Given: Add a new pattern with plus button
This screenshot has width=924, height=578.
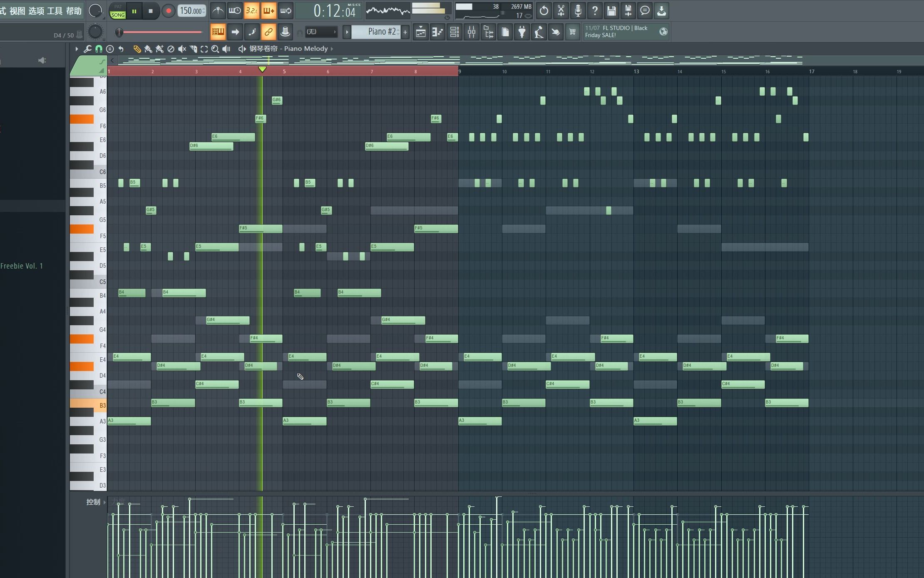Looking at the screenshot, I should pos(405,32).
